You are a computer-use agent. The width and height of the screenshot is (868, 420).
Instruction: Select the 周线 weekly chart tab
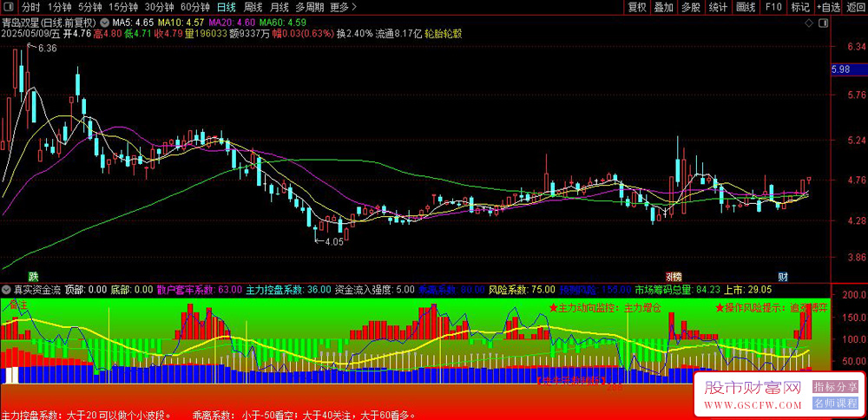tap(253, 7)
